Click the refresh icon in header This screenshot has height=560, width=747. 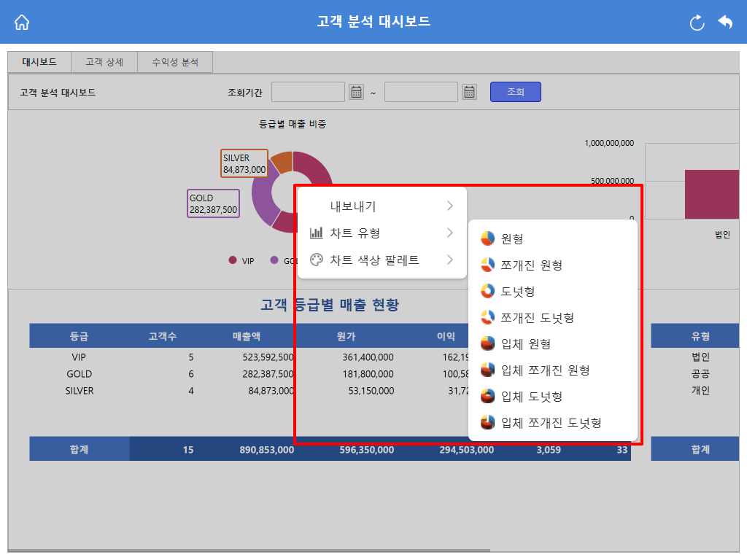tap(697, 23)
